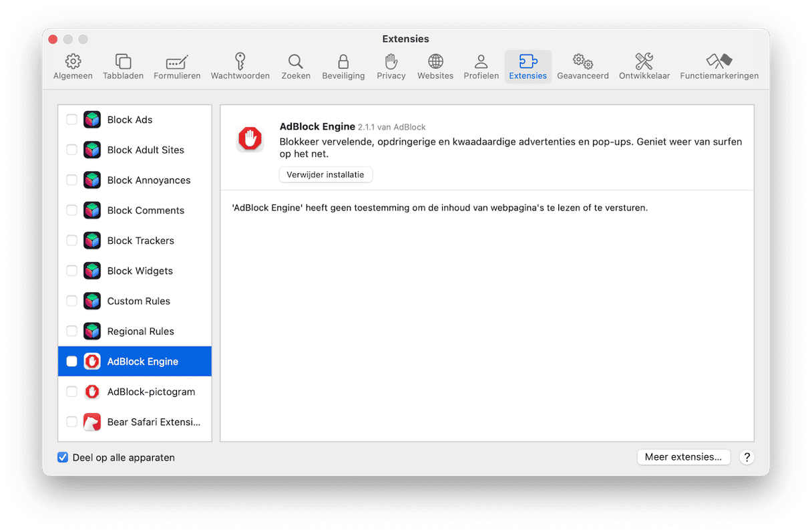
Task: Enable the Block Ads extension checkbox
Action: coord(71,120)
